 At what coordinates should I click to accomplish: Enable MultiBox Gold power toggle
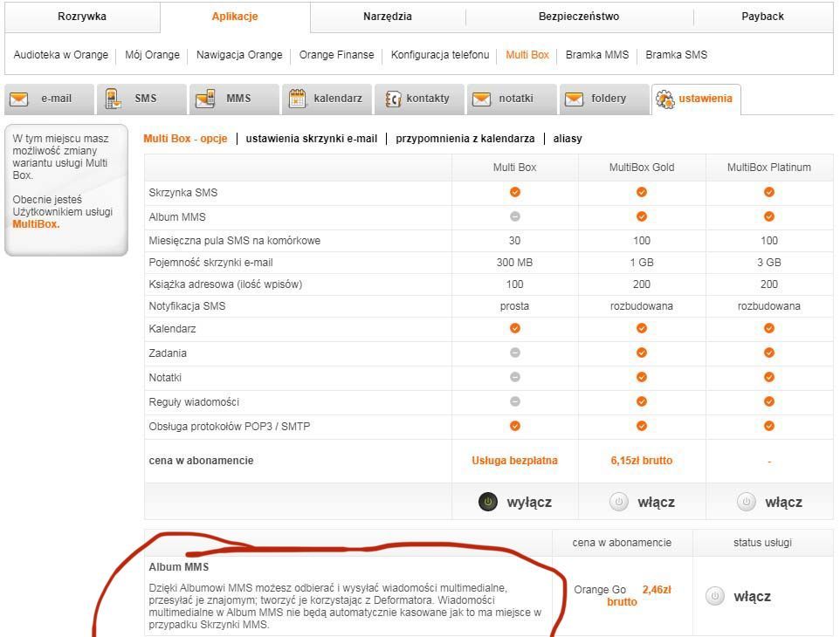click(618, 502)
